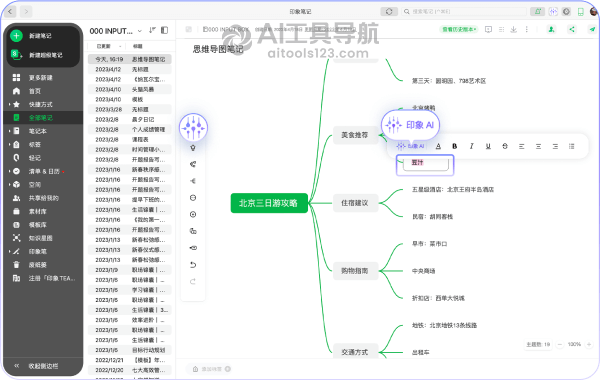The height and width of the screenshot is (381, 600).
Task: Click the download icon in note header
Action: point(514,29)
